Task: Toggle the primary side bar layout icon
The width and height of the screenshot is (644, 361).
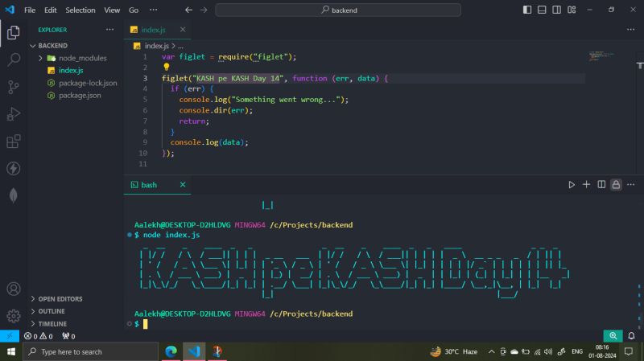Action: click(x=527, y=10)
